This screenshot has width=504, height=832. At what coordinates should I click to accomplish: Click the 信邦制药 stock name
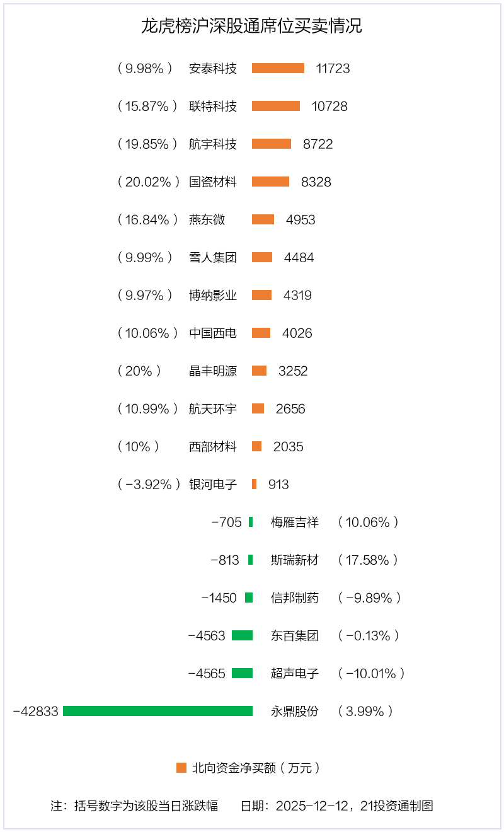[x=295, y=598]
